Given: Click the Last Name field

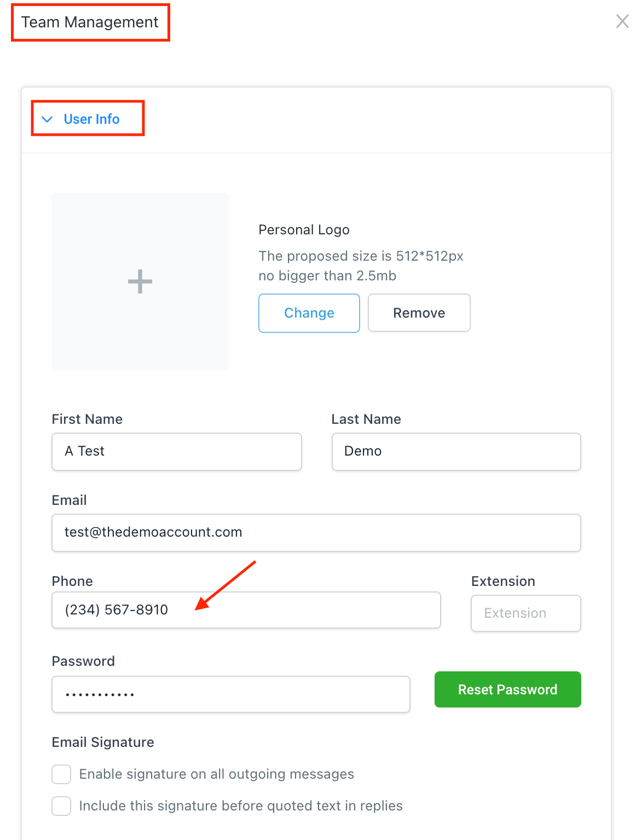Looking at the screenshot, I should [x=455, y=451].
